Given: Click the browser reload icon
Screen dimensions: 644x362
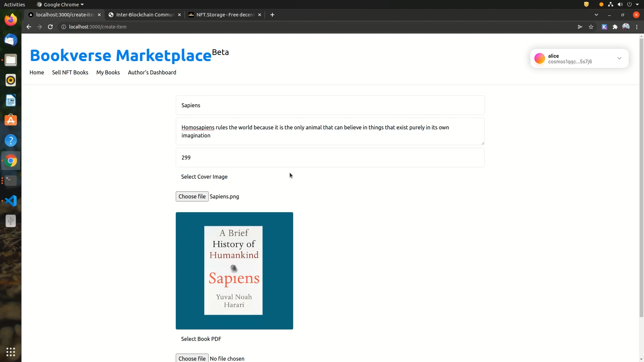Looking at the screenshot, I should point(50,27).
